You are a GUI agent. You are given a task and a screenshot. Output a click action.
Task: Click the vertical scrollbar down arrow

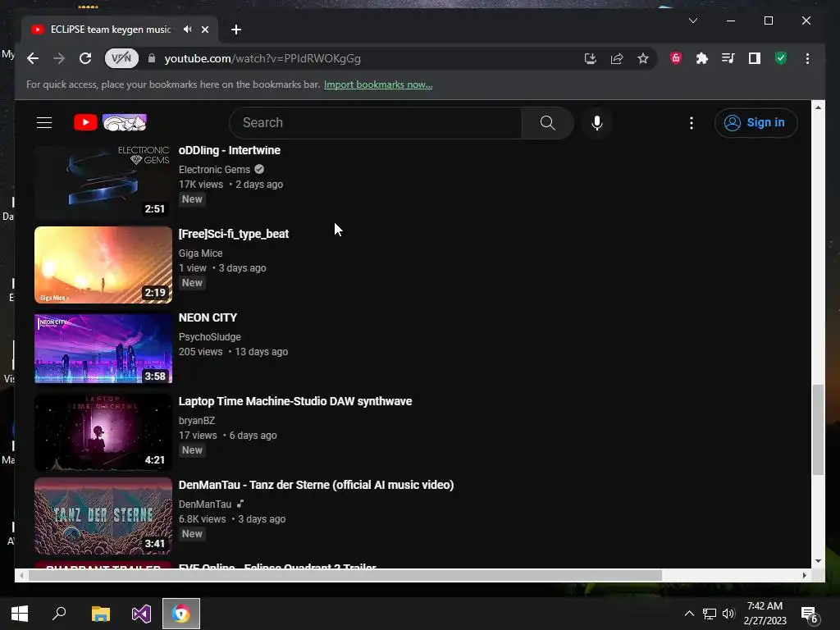click(818, 561)
